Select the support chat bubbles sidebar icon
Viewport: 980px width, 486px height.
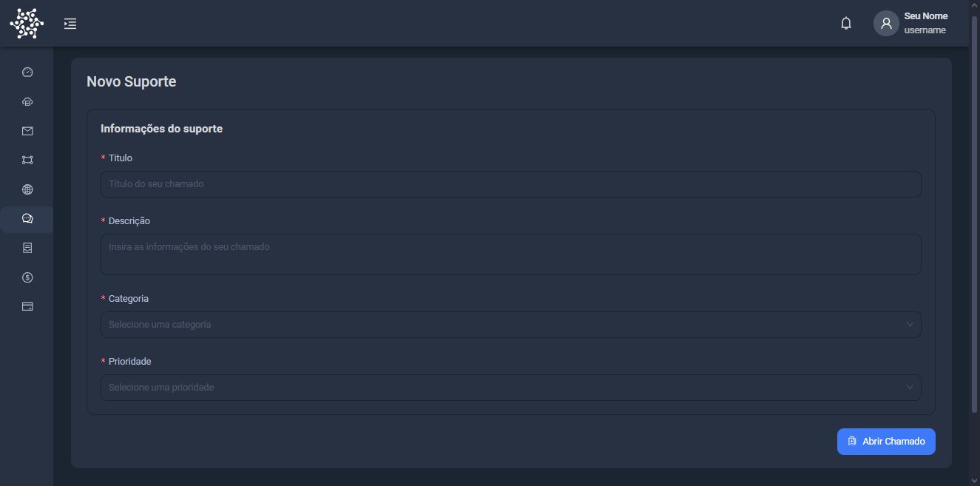coord(27,219)
